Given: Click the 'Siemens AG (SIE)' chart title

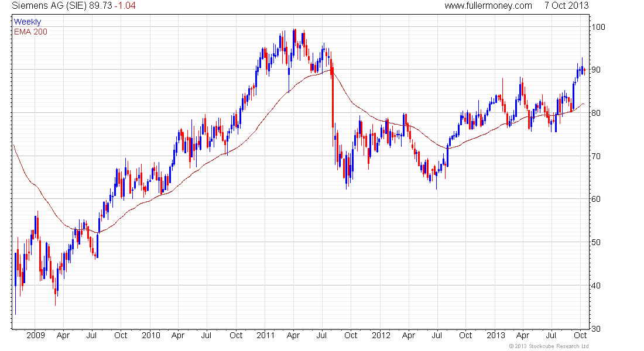Looking at the screenshot, I should 49,5.
